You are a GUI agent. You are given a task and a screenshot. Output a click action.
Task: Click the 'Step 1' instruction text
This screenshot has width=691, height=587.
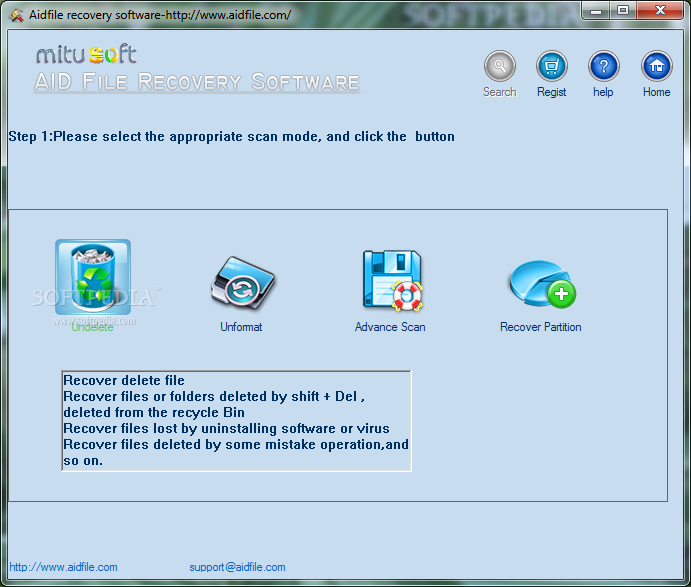point(231,137)
